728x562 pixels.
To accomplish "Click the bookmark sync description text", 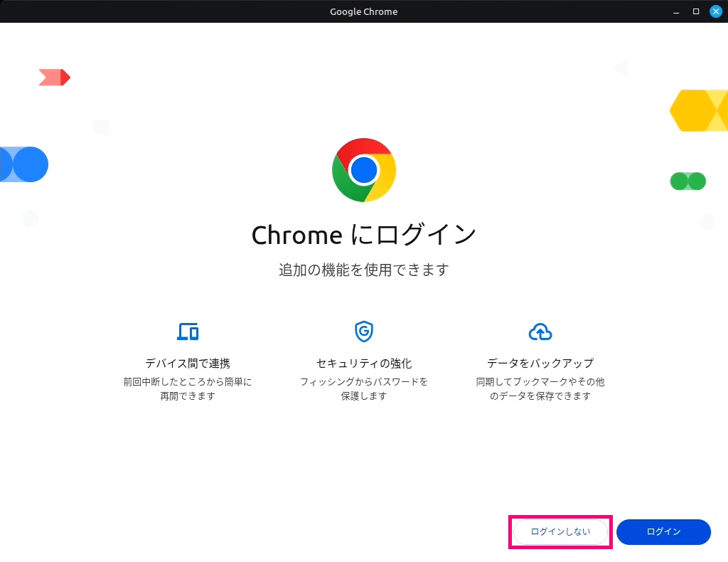I will (540, 389).
